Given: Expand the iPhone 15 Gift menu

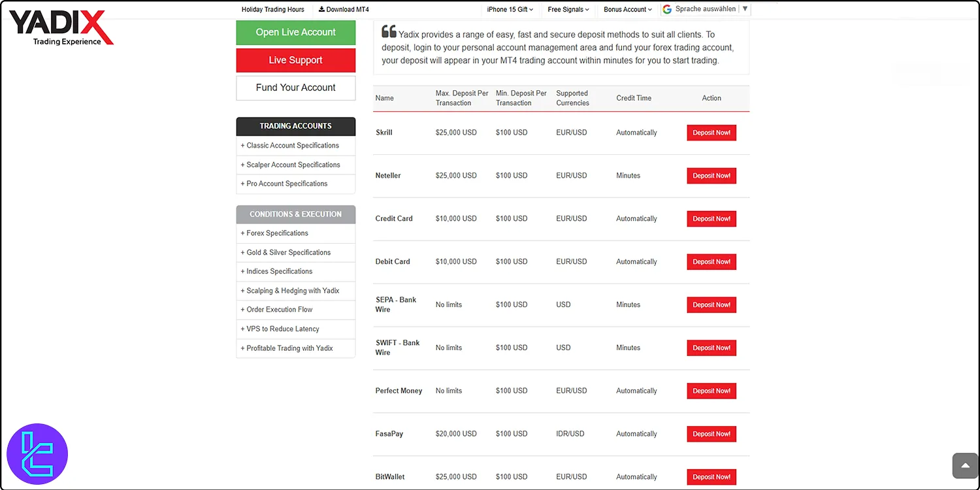Looking at the screenshot, I should (x=510, y=10).
